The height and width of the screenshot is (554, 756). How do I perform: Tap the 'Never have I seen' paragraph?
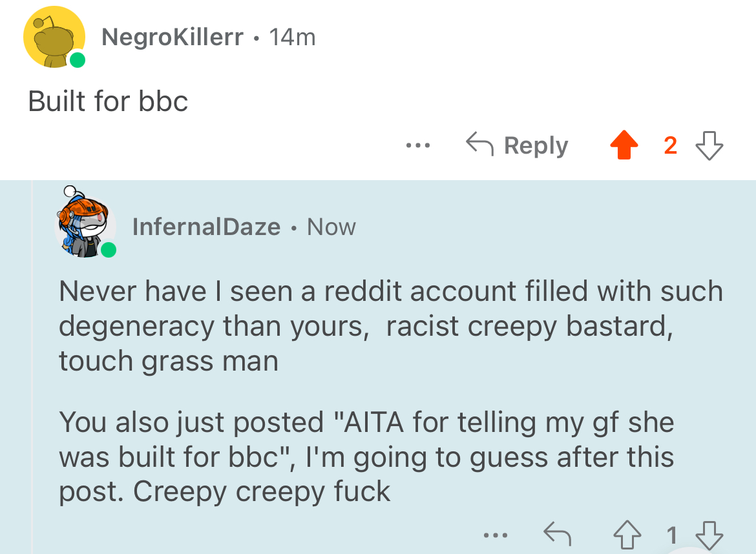pyautogui.click(x=390, y=326)
